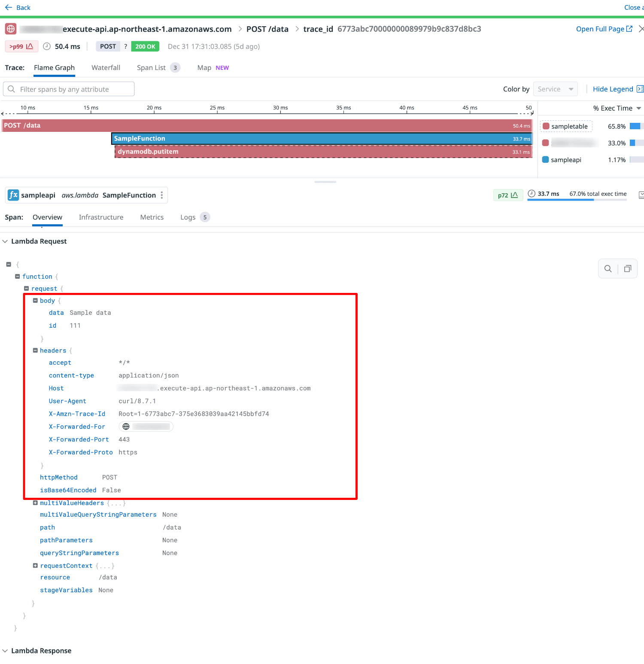The width and height of the screenshot is (644, 664).
Task: Click the clock icon beside 33.7 ms
Action: coord(532,194)
